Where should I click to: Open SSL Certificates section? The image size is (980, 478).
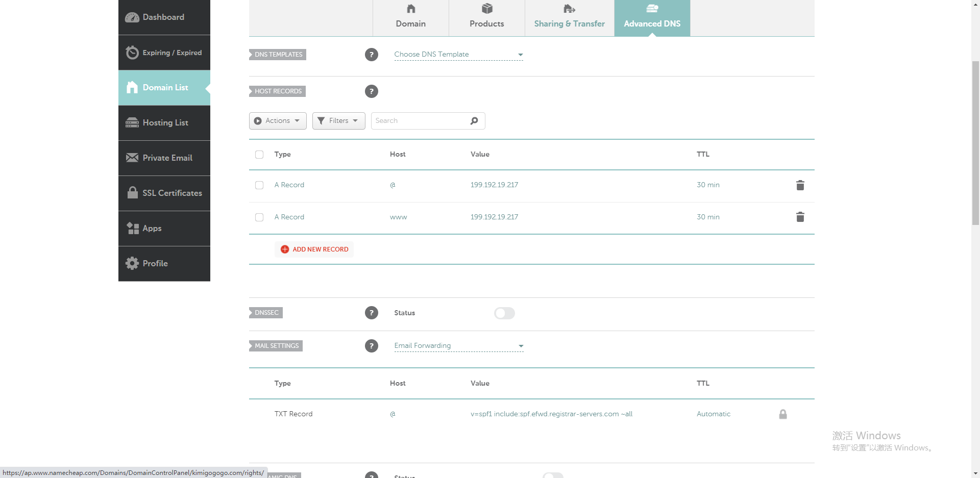point(164,193)
